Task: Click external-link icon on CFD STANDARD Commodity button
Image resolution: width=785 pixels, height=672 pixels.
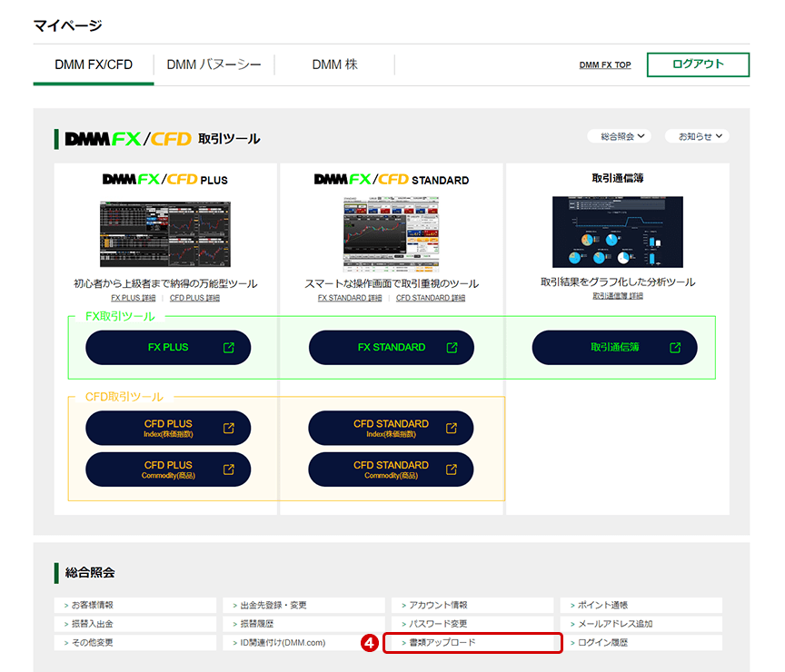Action: [x=452, y=469]
